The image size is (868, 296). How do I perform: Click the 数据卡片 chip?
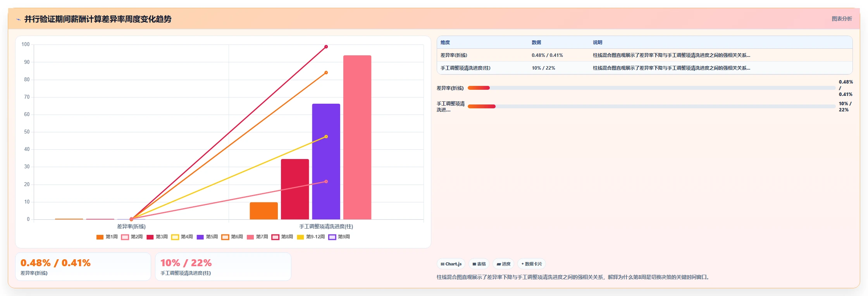click(x=531, y=264)
